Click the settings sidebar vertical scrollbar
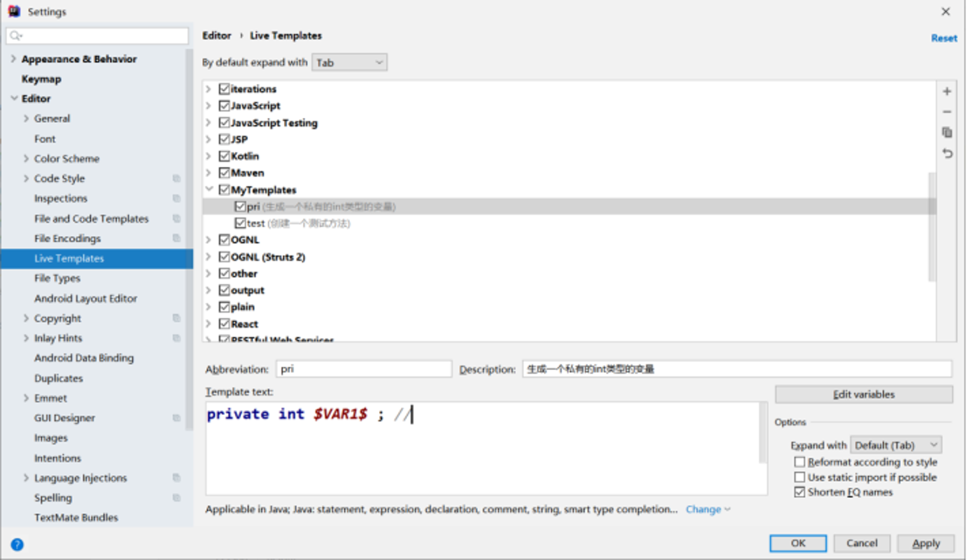This screenshot has width=967, height=560. 190,239
